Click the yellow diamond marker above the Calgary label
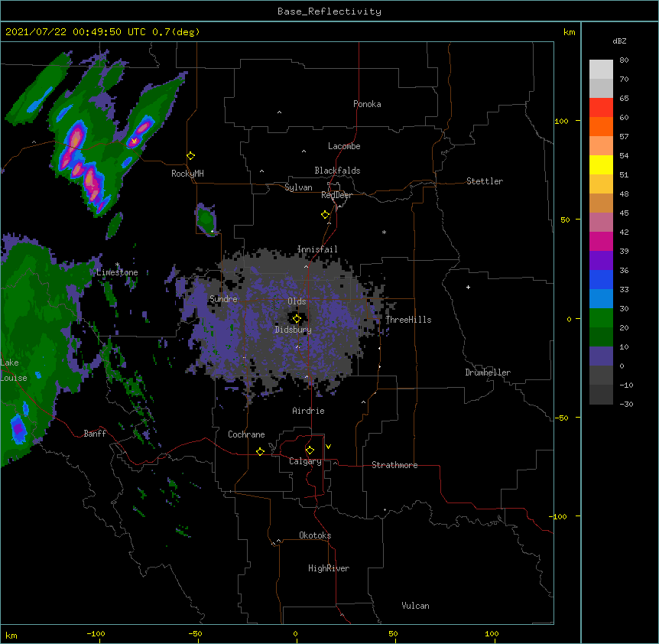Viewport: 659px width, 644px height. pyautogui.click(x=310, y=450)
